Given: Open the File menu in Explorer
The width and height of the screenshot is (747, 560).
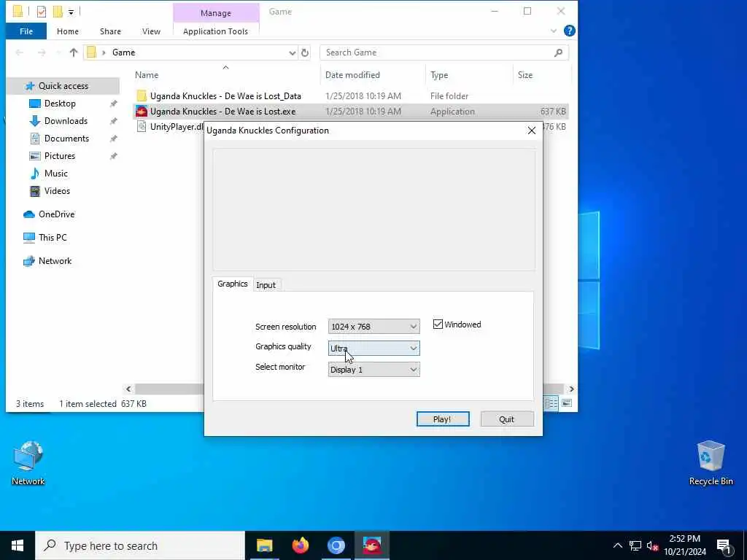Looking at the screenshot, I should [26, 31].
